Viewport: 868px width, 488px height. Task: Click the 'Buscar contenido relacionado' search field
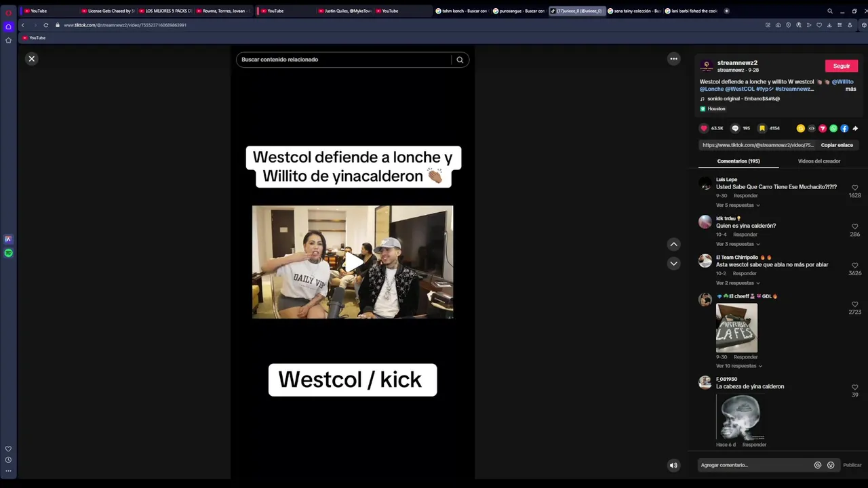(x=344, y=60)
